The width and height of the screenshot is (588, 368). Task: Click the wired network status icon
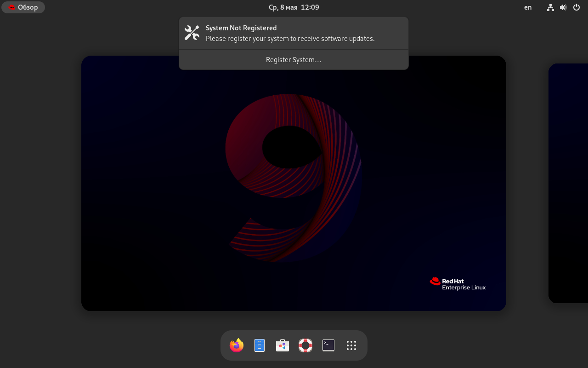(550, 7)
